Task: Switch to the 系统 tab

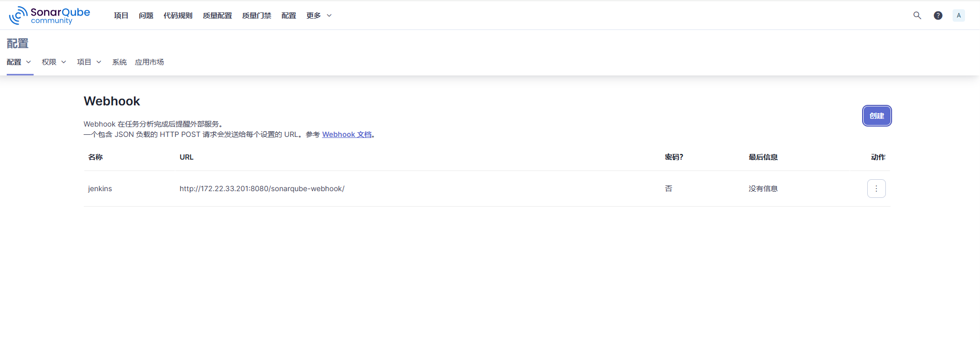Action: click(119, 62)
